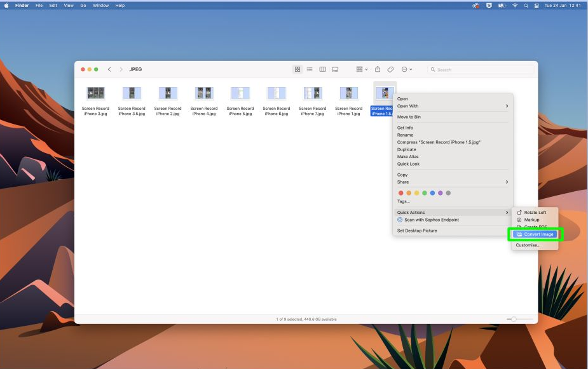This screenshot has width=588, height=369.
Task: Click the Finder search field
Action: pyautogui.click(x=481, y=70)
